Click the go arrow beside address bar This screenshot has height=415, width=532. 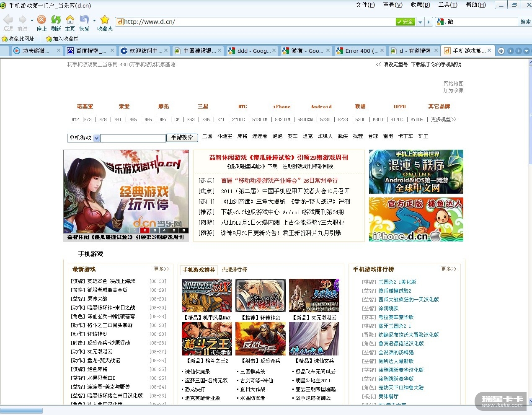[428, 22]
